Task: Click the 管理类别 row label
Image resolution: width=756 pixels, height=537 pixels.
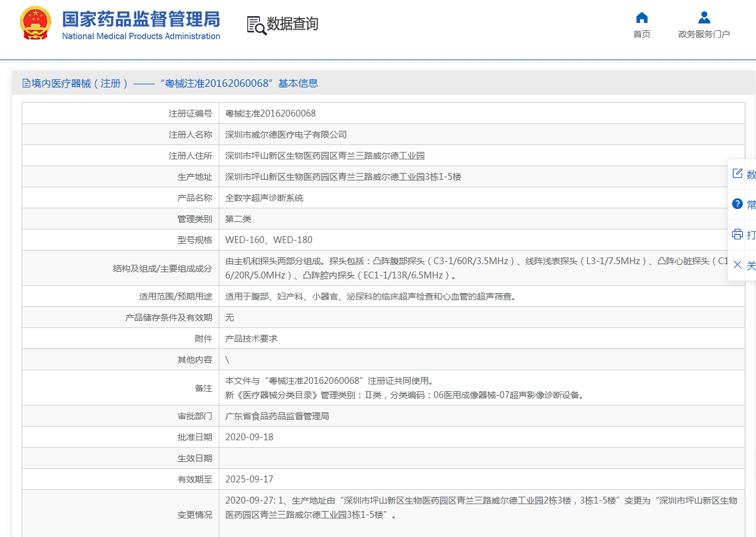Action: (x=195, y=219)
